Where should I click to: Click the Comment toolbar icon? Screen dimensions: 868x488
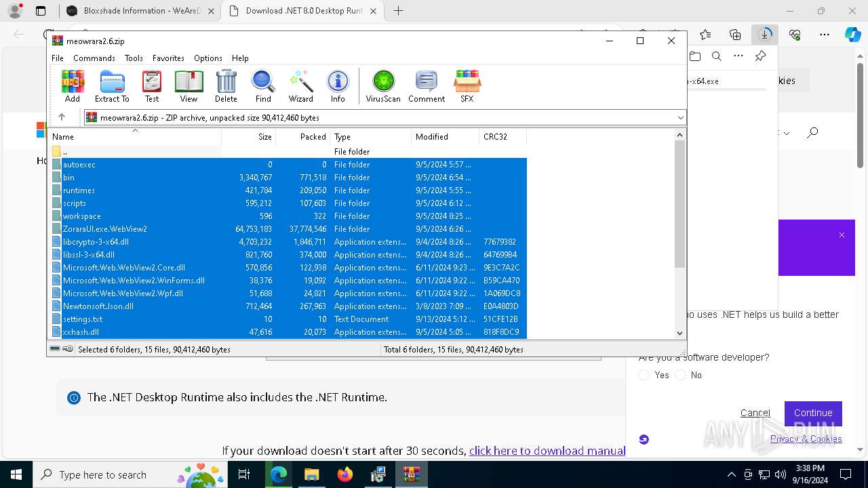(x=427, y=86)
